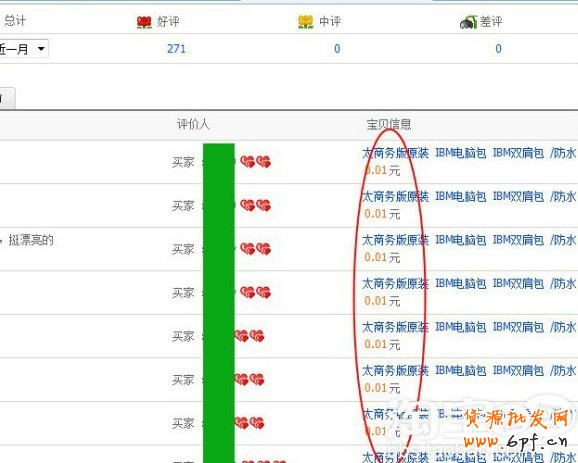This screenshot has height=463, width=578.
Task: Click the 挺漂亮的 review comment text
Action: click(x=31, y=240)
